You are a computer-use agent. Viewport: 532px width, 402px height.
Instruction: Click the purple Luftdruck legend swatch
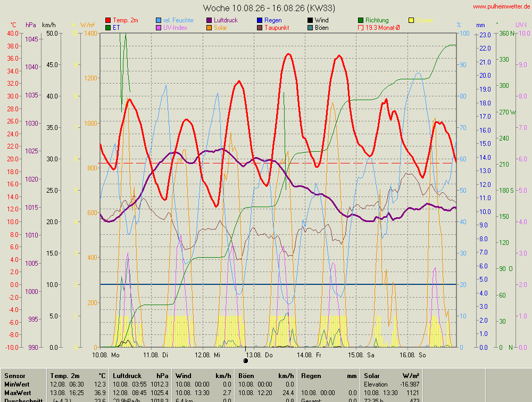click(x=209, y=20)
